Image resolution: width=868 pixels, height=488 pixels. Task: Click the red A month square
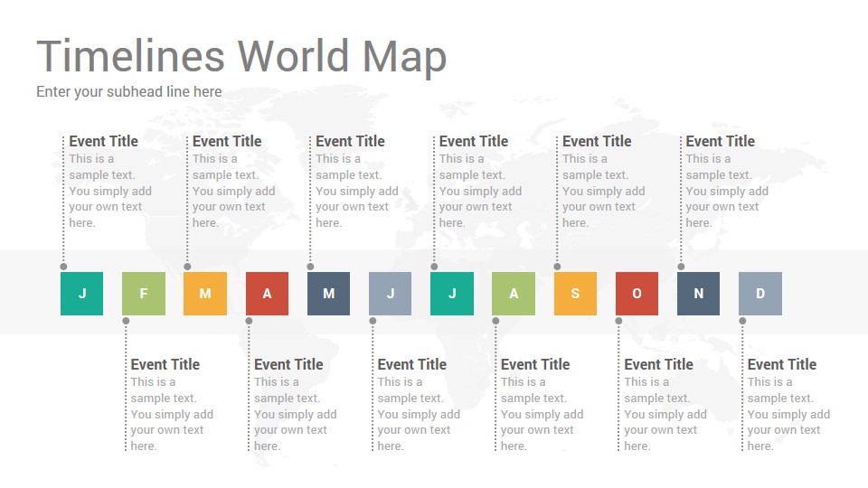267,293
